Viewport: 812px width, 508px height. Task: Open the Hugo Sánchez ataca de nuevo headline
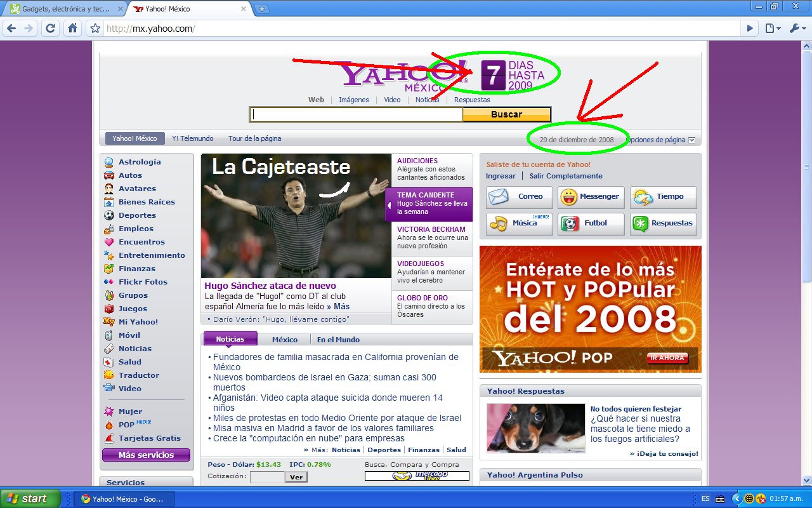[270, 286]
